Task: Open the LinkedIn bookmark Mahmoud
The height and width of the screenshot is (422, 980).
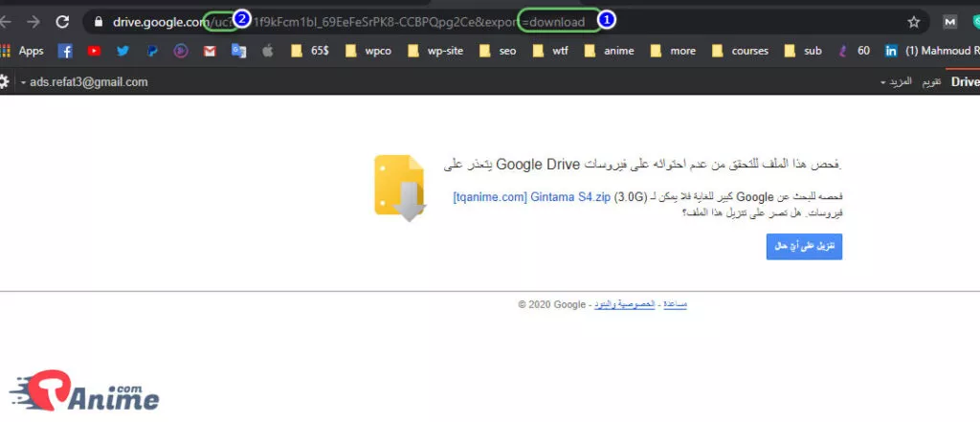Action: click(931, 52)
